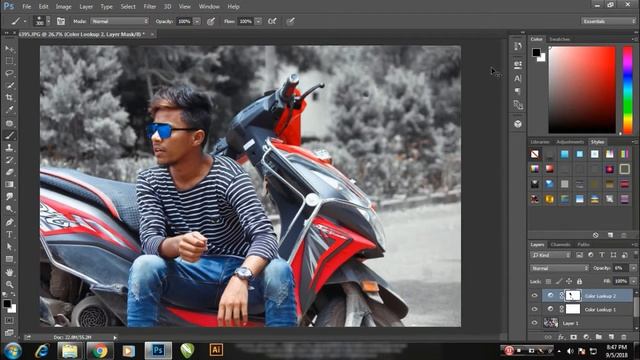Open the Flow slider dropdown
Image resolution: width=640 pixels, height=360 pixels.
coord(258,21)
